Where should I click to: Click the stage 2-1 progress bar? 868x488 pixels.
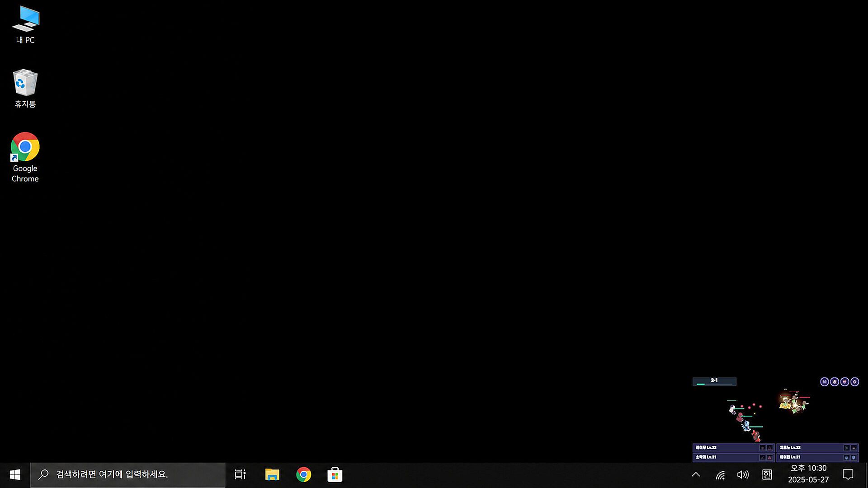coord(714,382)
